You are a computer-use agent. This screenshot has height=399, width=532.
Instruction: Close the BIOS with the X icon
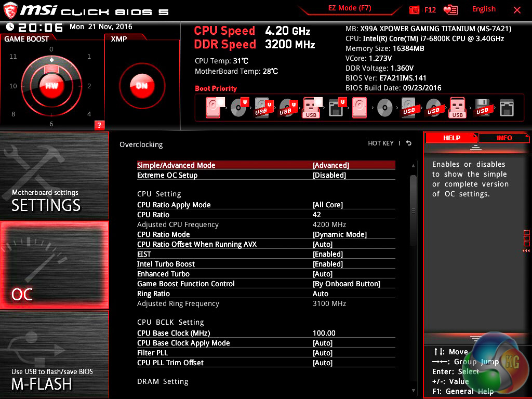tap(517, 10)
